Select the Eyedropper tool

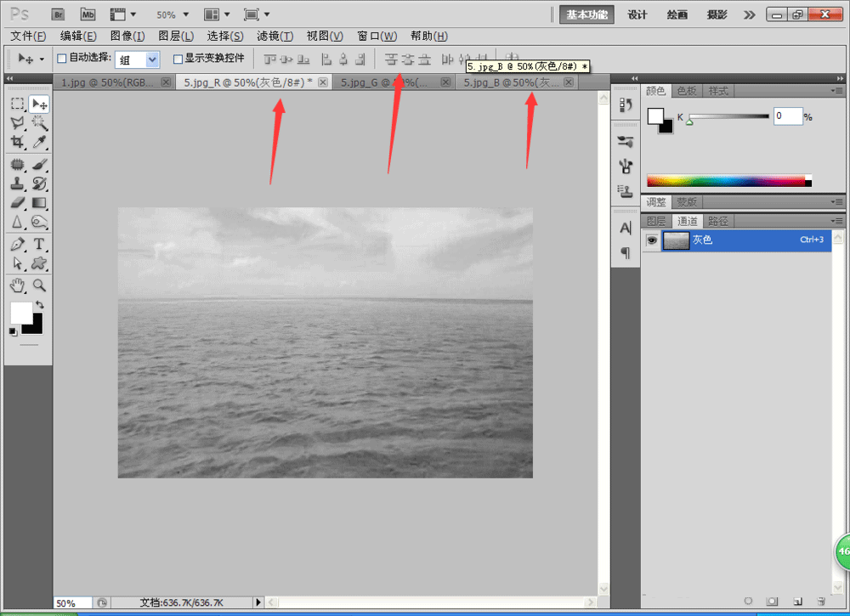pyautogui.click(x=39, y=142)
